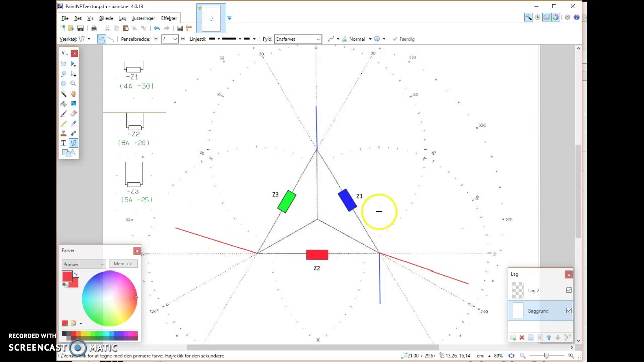The width and height of the screenshot is (644, 362).
Task: Select the Rectangle Select tool
Action: tap(64, 64)
